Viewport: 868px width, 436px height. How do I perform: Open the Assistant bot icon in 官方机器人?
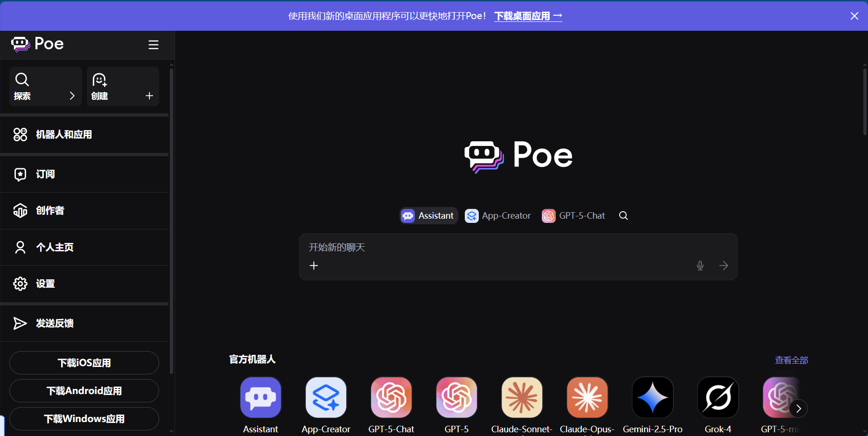[261, 397]
